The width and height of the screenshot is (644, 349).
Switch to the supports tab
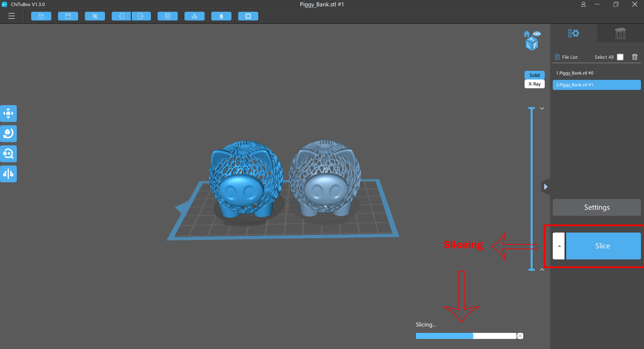click(x=620, y=33)
